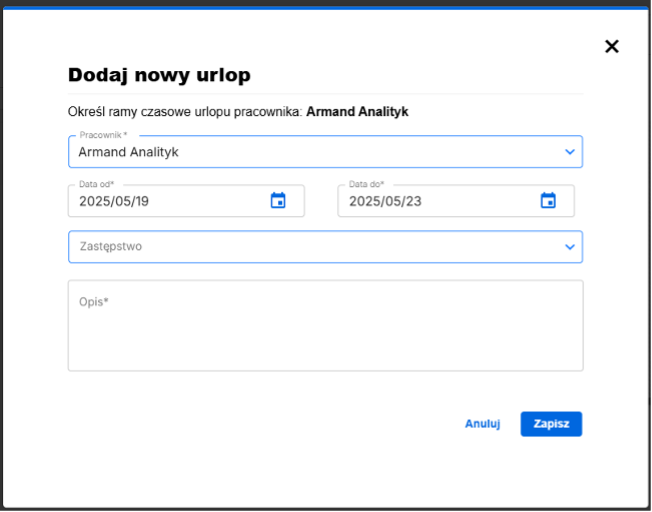Focus the Data od date 2025/05/19

point(160,201)
